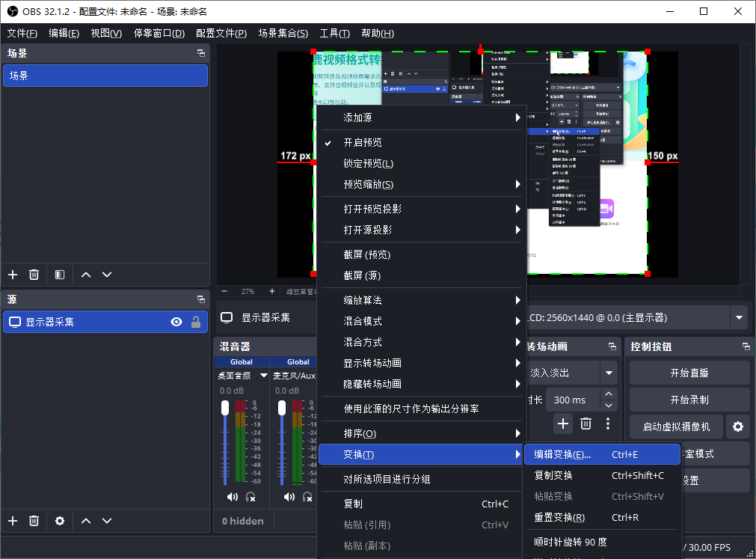The image size is (756, 559).
Task: Toggle 开启预览 checked menu entry
Action: (x=422, y=142)
